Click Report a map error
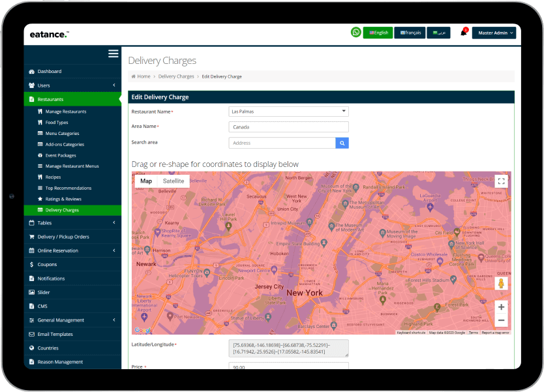Viewport: 544px width, 392px height. (x=496, y=333)
